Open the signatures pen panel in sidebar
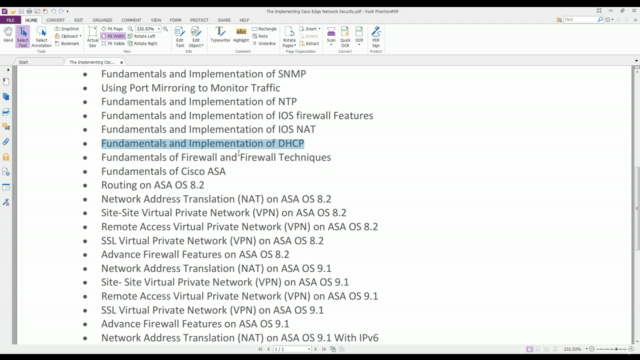The image size is (640, 360). click(6, 202)
